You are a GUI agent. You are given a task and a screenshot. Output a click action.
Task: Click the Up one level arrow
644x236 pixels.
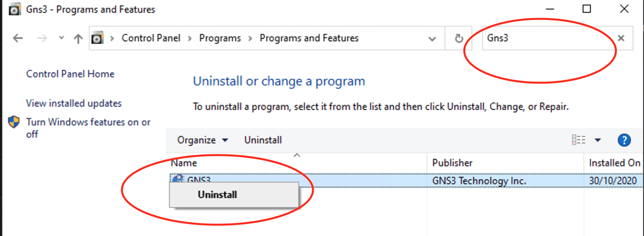click(x=78, y=38)
